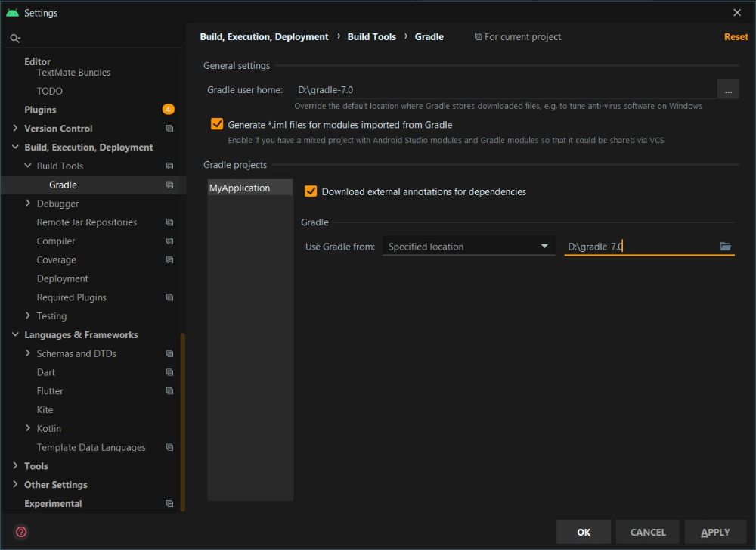Expand the Debugger tree node

[28, 204]
